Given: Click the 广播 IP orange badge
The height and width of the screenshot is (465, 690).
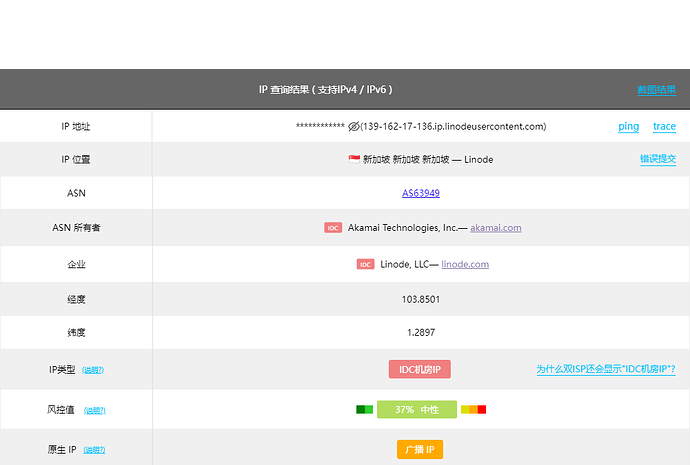Looking at the screenshot, I should 420,450.
